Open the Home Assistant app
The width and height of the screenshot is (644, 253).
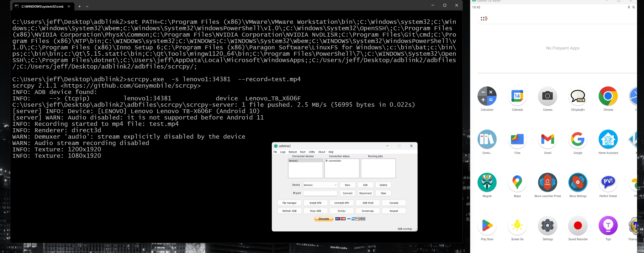coord(608,139)
